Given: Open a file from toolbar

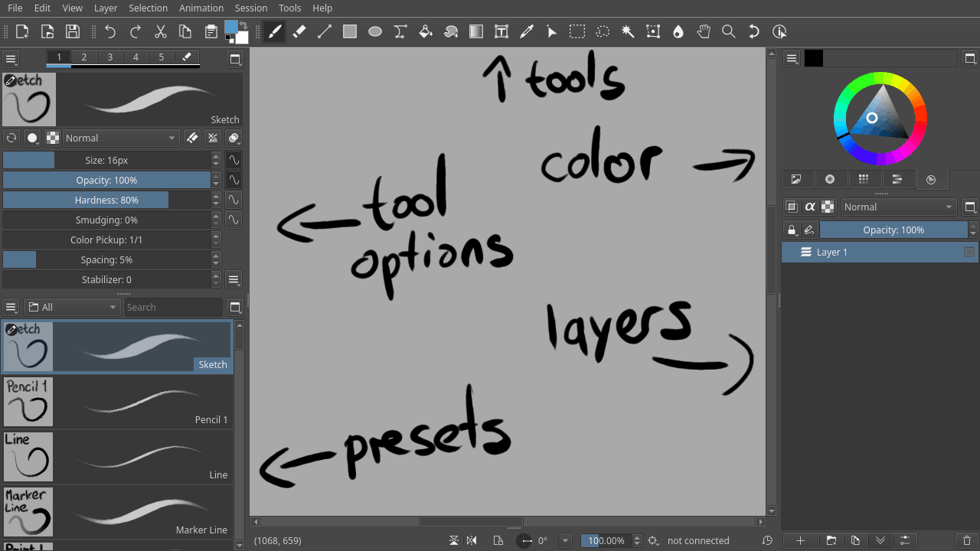Looking at the screenshot, I should click(47, 31).
